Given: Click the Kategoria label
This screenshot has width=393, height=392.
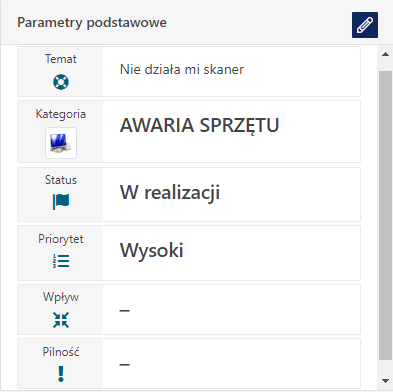Looking at the screenshot, I should tap(61, 114).
